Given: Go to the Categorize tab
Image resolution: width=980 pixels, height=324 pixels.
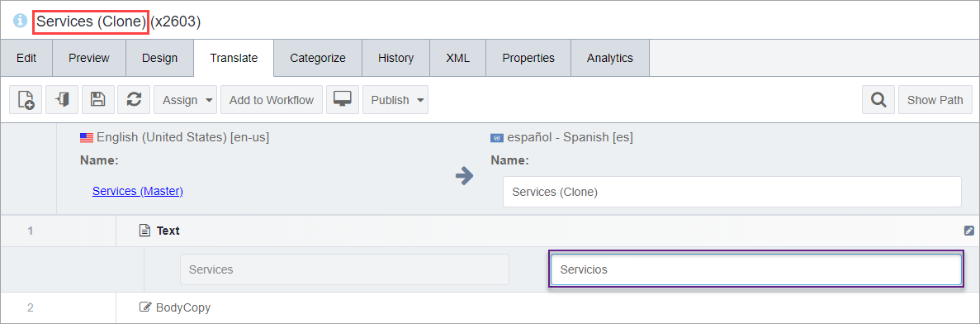Looking at the screenshot, I should [318, 58].
